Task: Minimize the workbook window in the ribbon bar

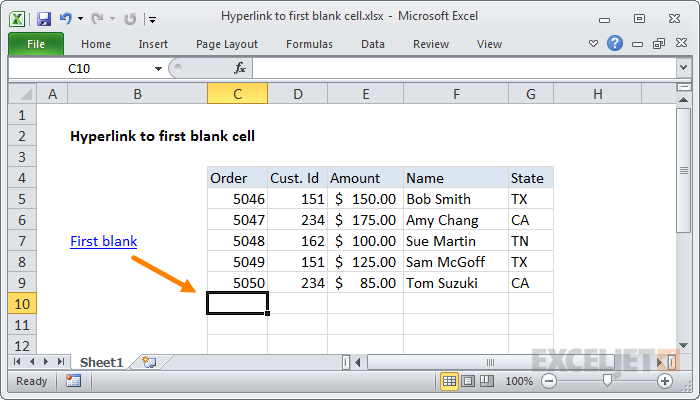Action: point(638,44)
